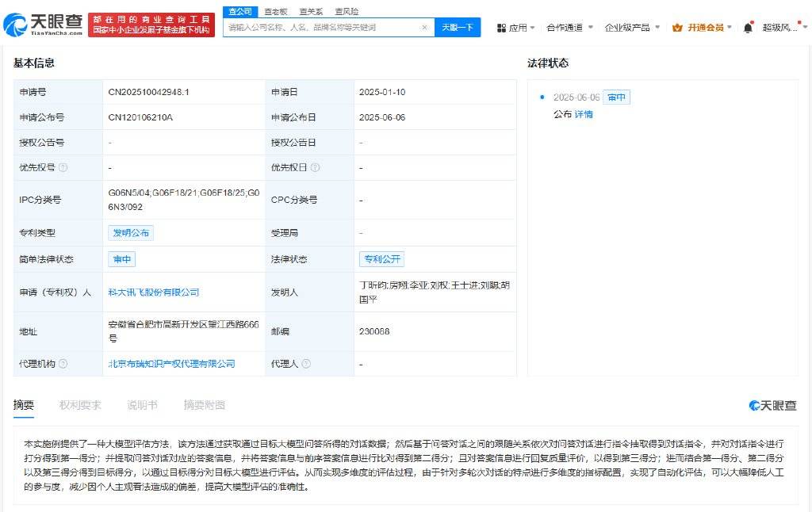812x512 pixels.
Task: Show the help icon next to 代理人
Action: coord(306,364)
